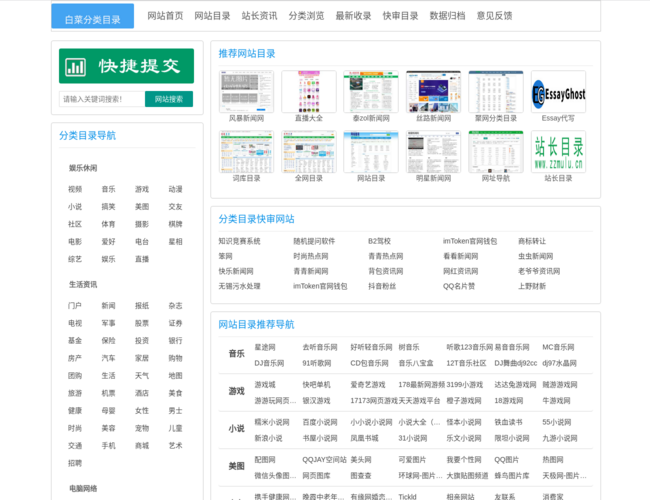The image size is (650, 500).
Task: Open the QQJAY空间站 link
Action: point(324,460)
